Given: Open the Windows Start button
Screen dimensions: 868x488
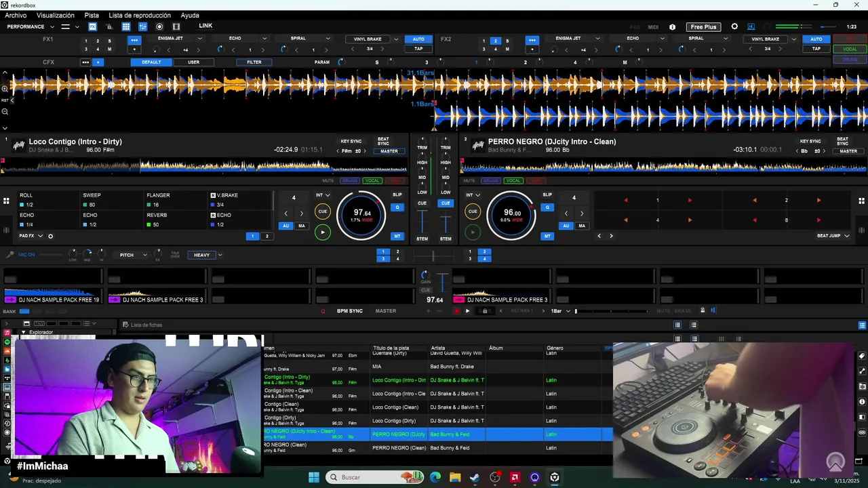Looking at the screenshot, I should [x=314, y=477].
